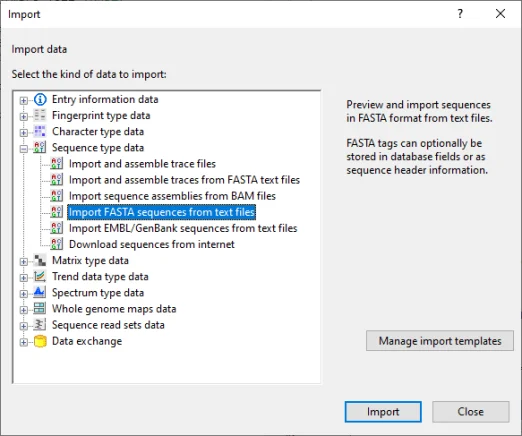Click the Character type data grid icon
This screenshot has height=436, width=522.
(x=40, y=131)
